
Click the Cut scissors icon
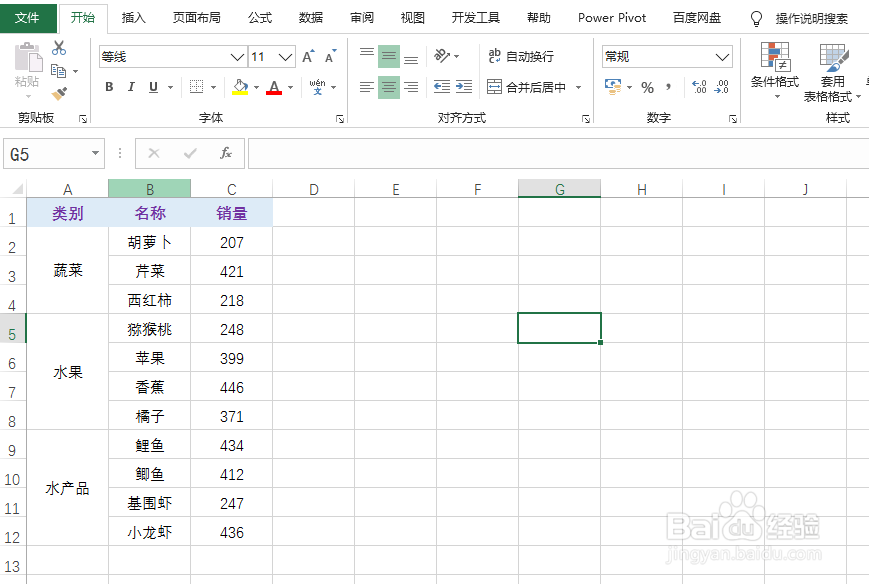59,48
